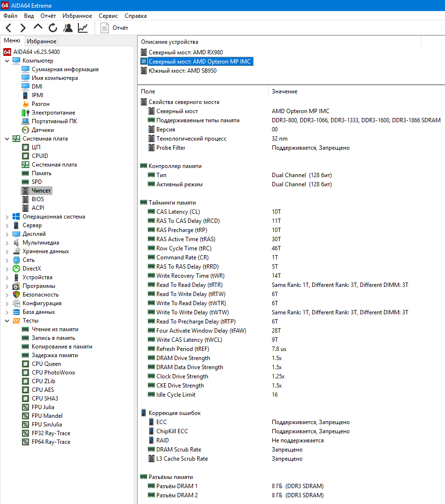Select the Разъём DRAM 1 row
The width and height of the screenshot is (445, 504).
click(292, 486)
